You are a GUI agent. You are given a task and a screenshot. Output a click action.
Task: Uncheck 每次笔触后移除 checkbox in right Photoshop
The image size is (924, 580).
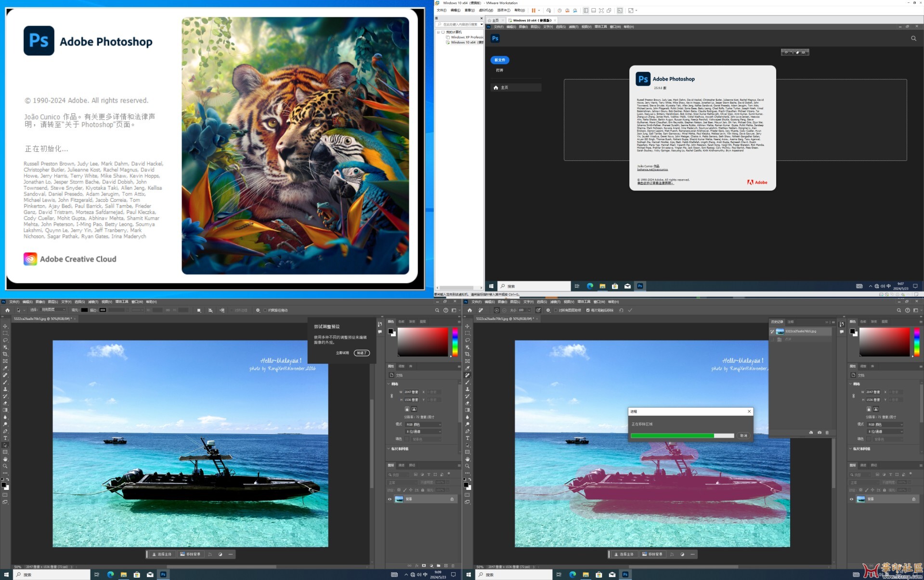(x=588, y=310)
